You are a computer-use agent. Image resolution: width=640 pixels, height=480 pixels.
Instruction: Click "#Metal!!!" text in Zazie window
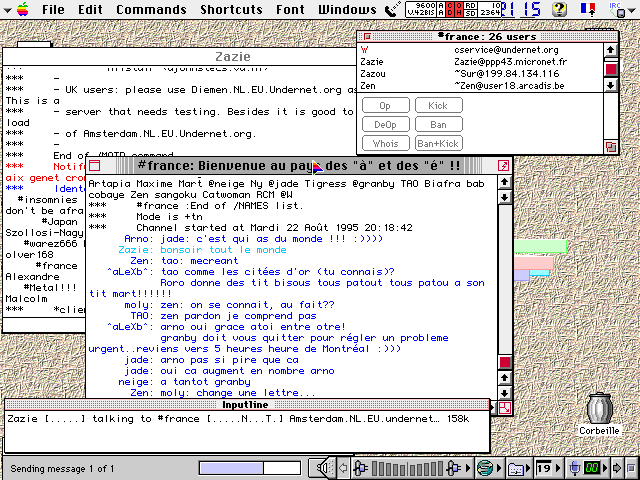tap(51, 288)
